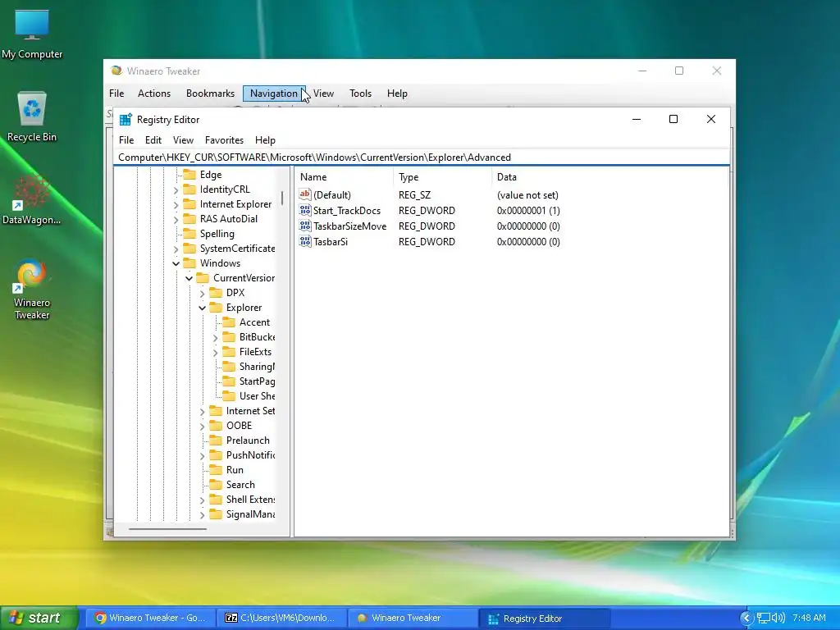The width and height of the screenshot is (840, 630).
Task: Expand the FileExts key
Action: click(x=216, y=352)
